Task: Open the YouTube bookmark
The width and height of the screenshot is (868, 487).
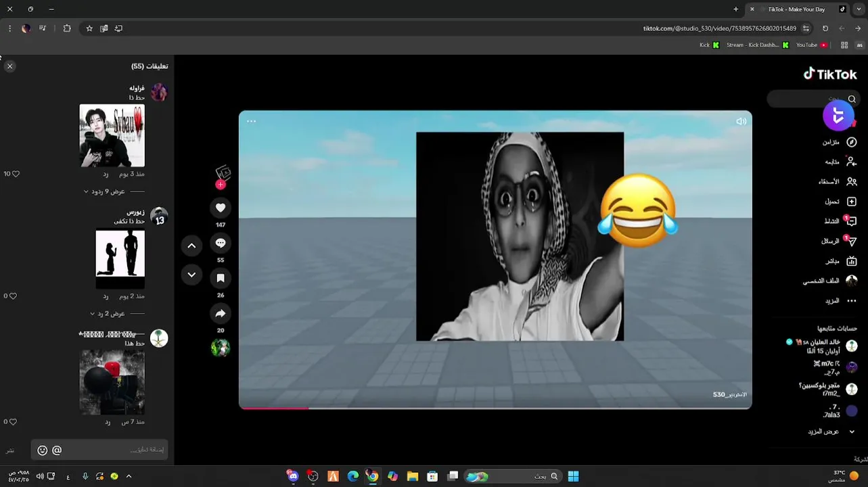Action: tap(812, 45)
